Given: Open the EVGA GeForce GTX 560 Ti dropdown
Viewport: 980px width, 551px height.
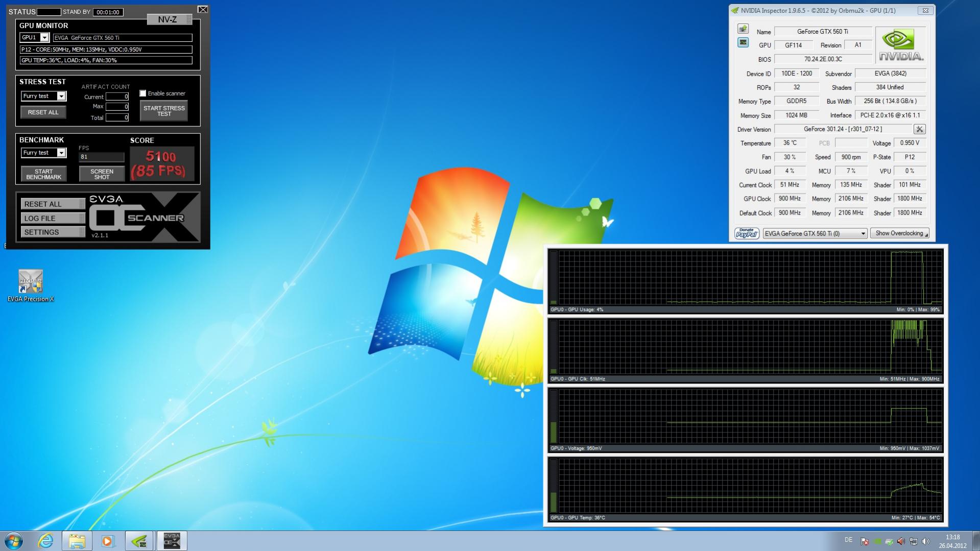Looking at the screenshot, I should point(815,233).
